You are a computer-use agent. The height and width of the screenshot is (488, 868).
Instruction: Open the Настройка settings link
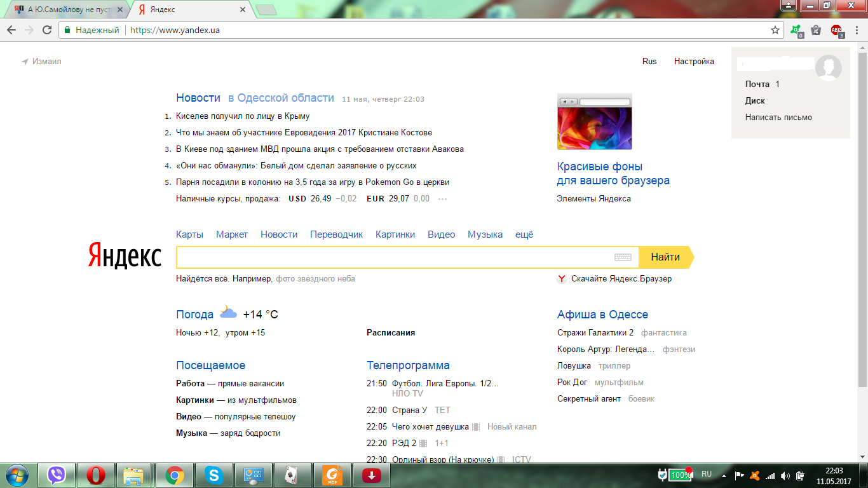[694, 62]
